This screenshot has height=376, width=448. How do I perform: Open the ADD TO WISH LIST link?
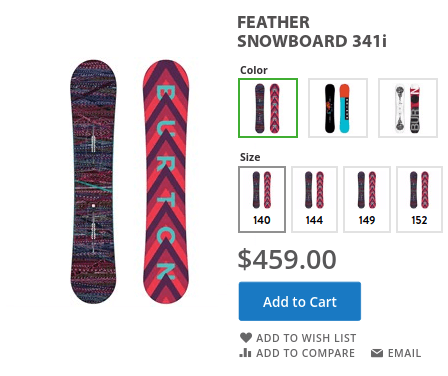click(306, 338)
